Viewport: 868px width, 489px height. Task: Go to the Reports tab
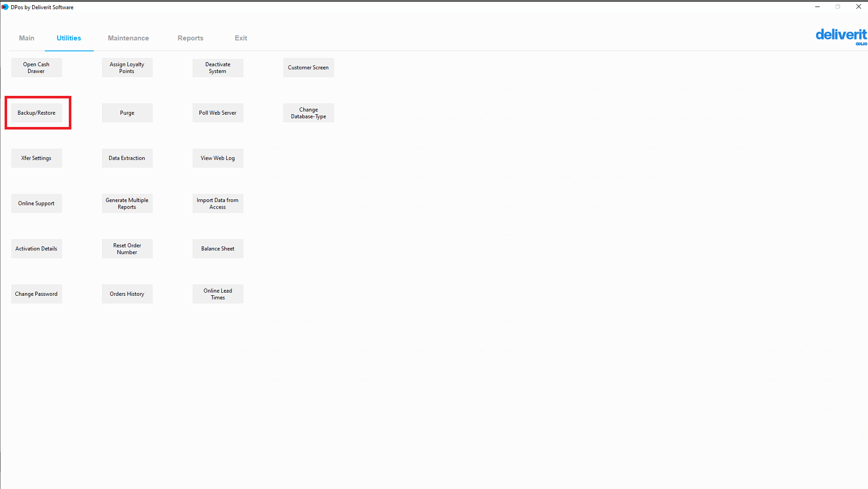coord(190,38)
